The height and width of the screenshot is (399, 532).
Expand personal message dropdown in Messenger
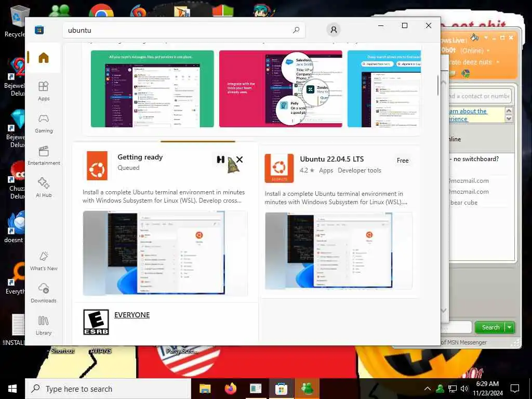click(498, 62)
